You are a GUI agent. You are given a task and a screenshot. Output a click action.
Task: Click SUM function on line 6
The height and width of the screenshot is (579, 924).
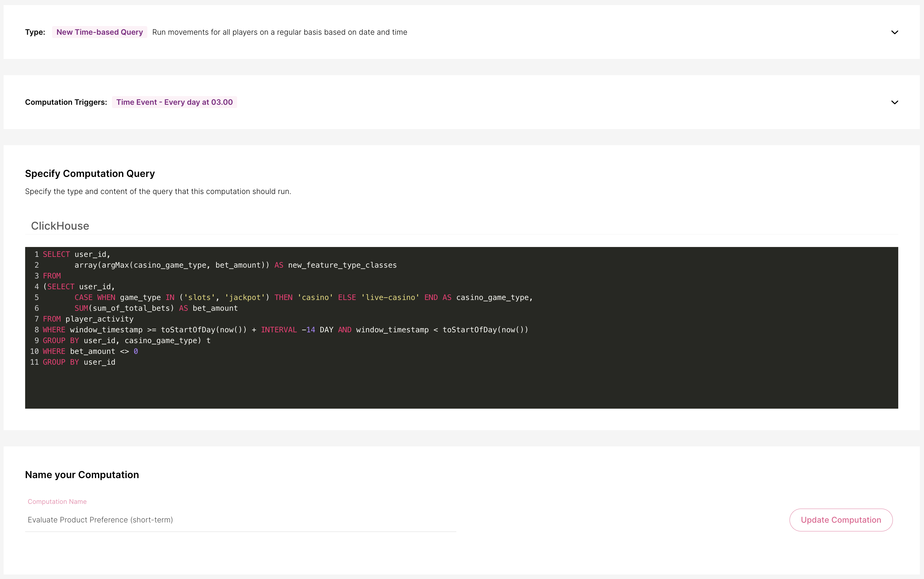tap(81, 308)
